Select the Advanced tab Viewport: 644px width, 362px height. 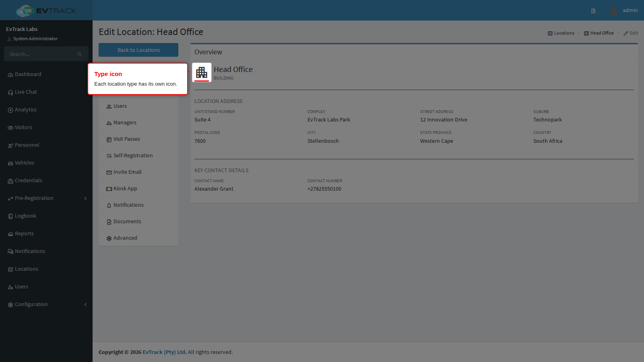pos(138,238)
